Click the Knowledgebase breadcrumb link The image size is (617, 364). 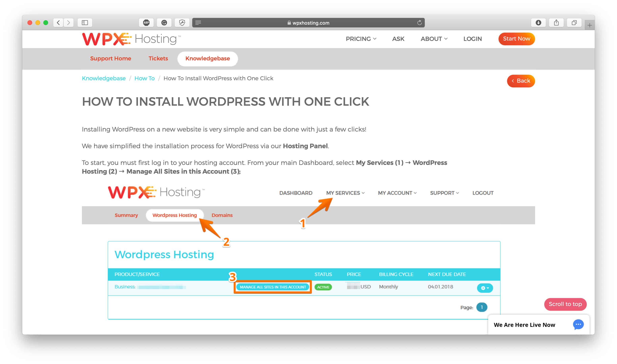click(104, 78)
